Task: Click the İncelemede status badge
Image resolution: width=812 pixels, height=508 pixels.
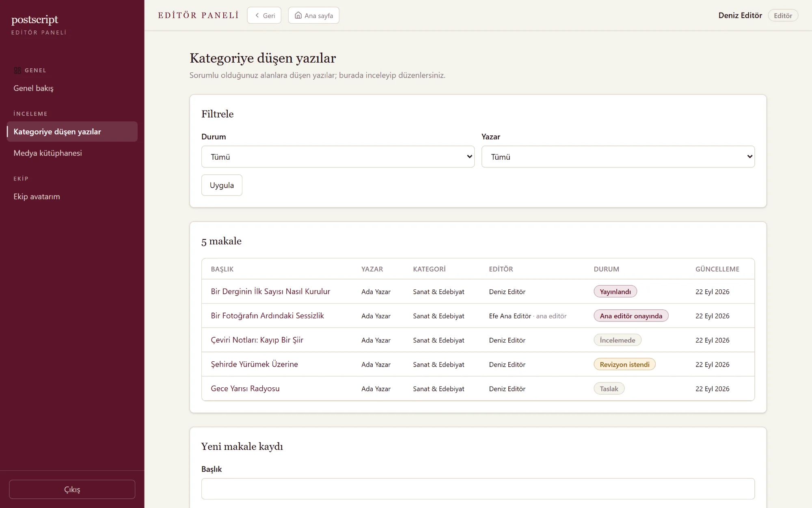Action: coord(618,340)
